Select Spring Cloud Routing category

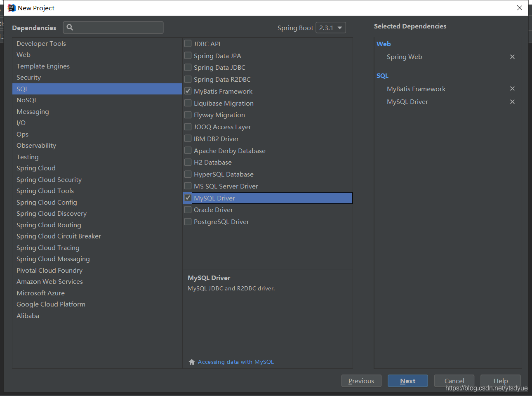click(97, 225)
